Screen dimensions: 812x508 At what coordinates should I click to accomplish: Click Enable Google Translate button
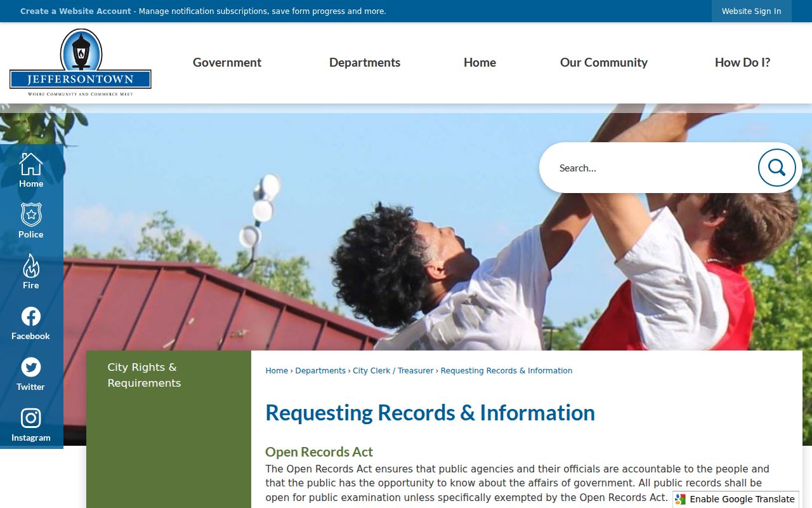[x=736, y=499]
